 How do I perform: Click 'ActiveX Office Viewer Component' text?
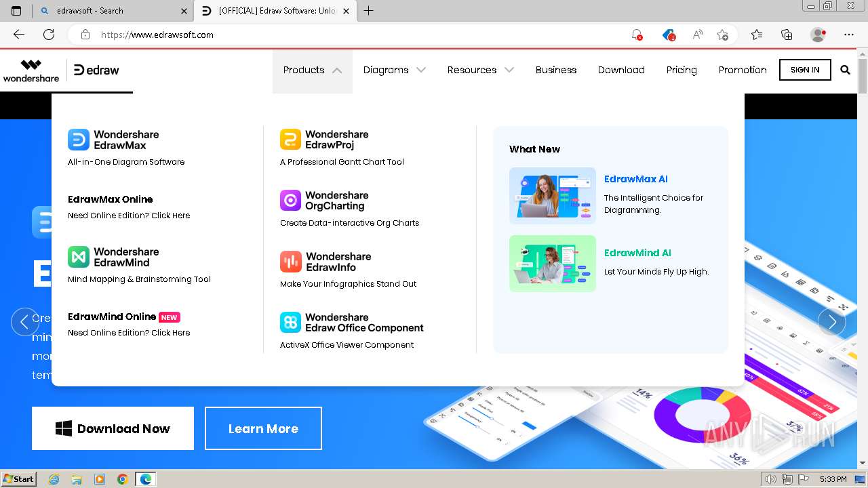click(x=347, y=345)
